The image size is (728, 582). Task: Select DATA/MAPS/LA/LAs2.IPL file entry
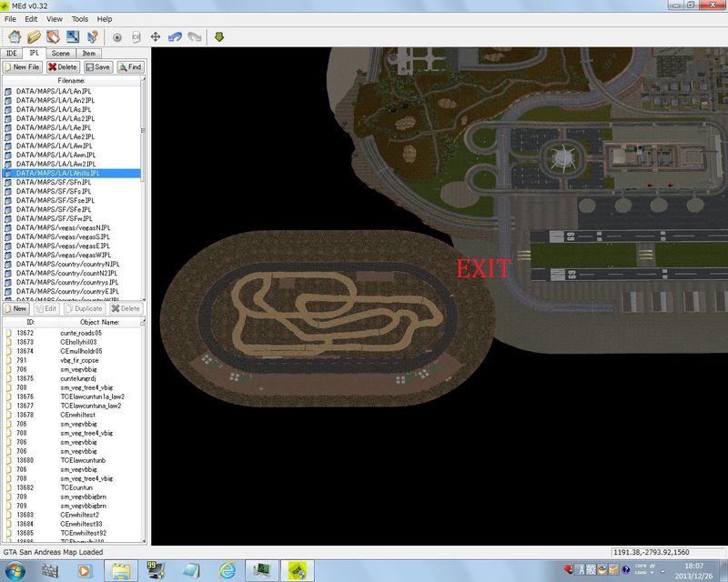72,118
